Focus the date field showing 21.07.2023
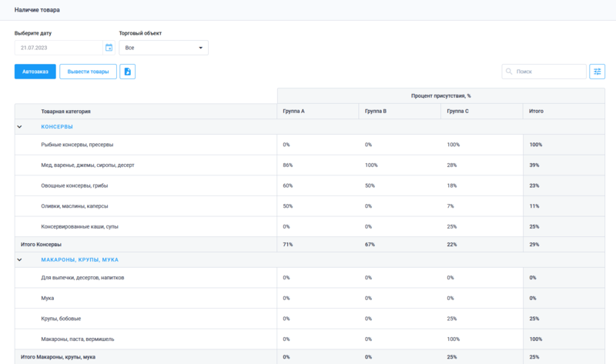 59,48
